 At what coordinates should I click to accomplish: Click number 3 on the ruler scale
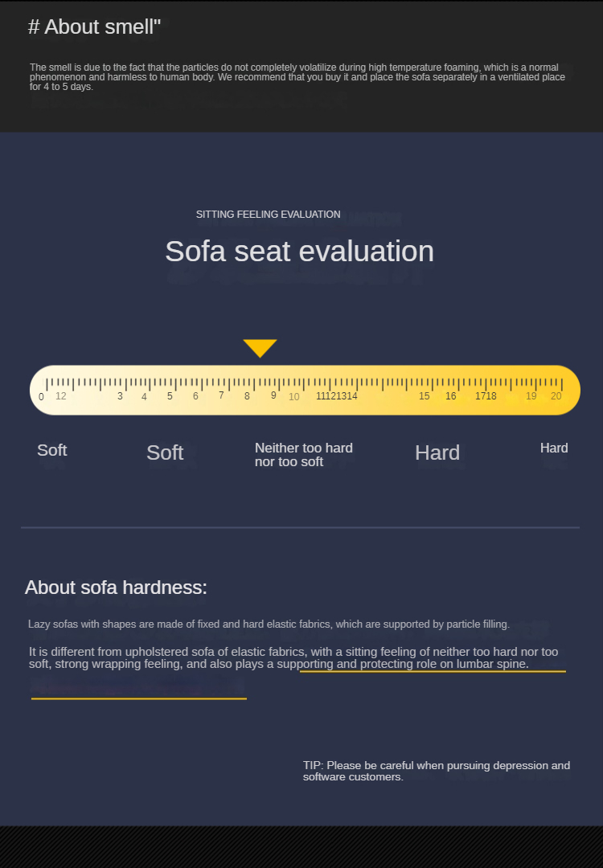120,396
